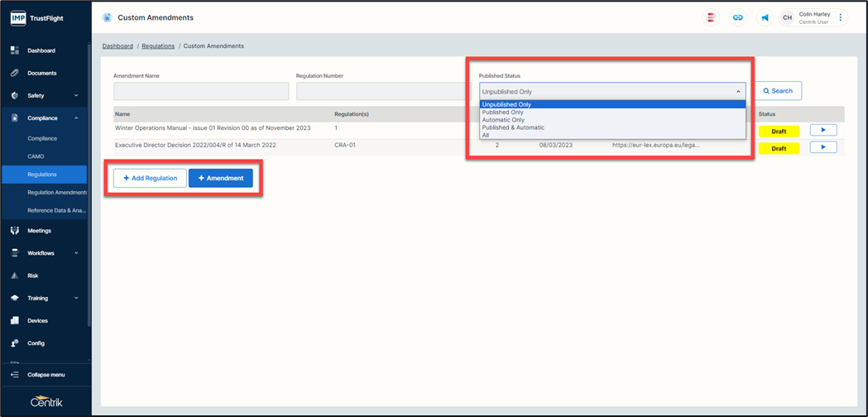The height and width of the screenshot is (417, 868).
Task: Go to Regulation Amendments in sidebar
Action: (x=56, y=192)
